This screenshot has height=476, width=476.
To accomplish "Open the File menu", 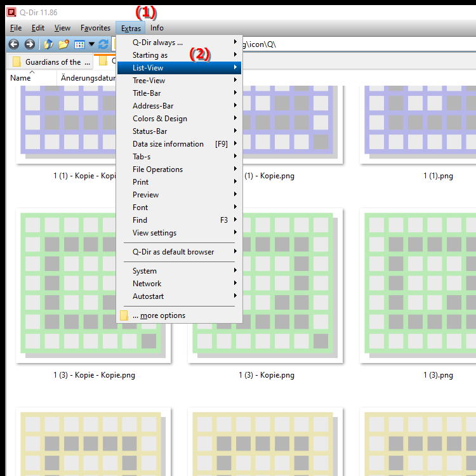I will (x=16, y=28).
